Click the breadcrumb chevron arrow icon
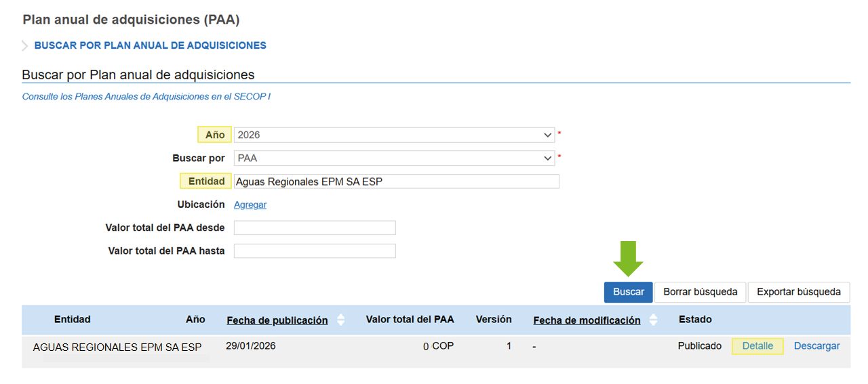Screen dimensions: 868x384 (25, 46)
